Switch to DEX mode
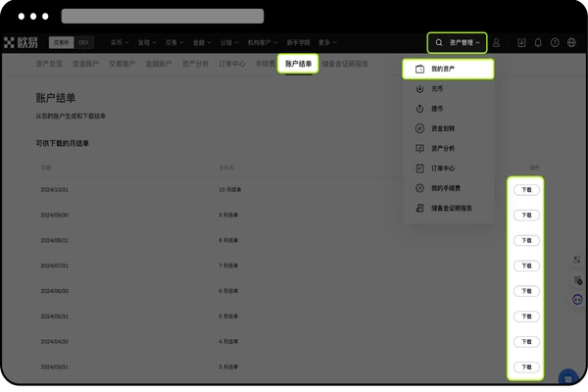The width and height of the screenshot is (588, 392). pos(83,42)
